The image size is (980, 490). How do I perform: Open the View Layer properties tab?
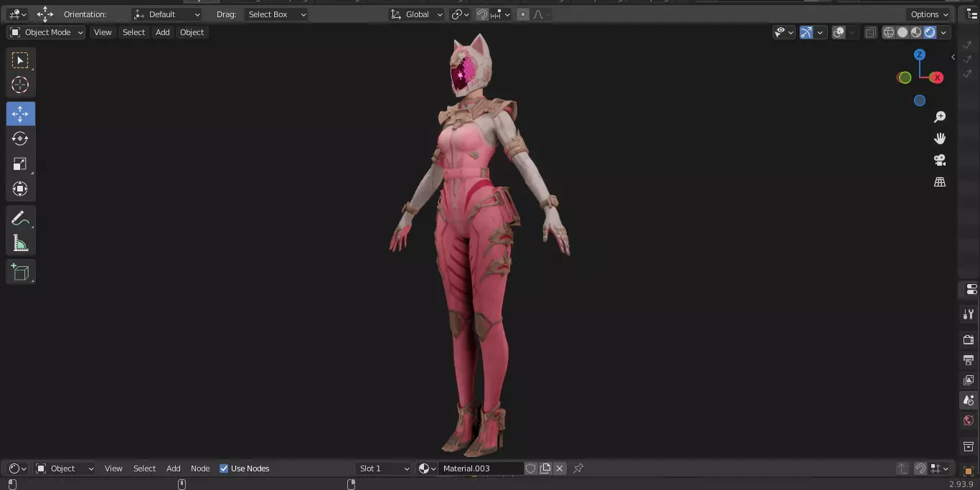(969, 380)
